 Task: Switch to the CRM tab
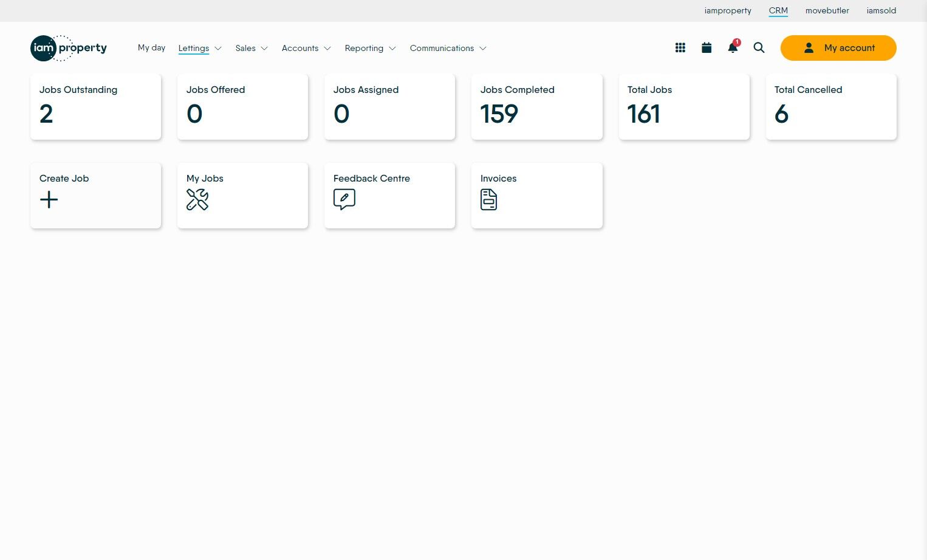pyautogui.click(x=778, y=10)
